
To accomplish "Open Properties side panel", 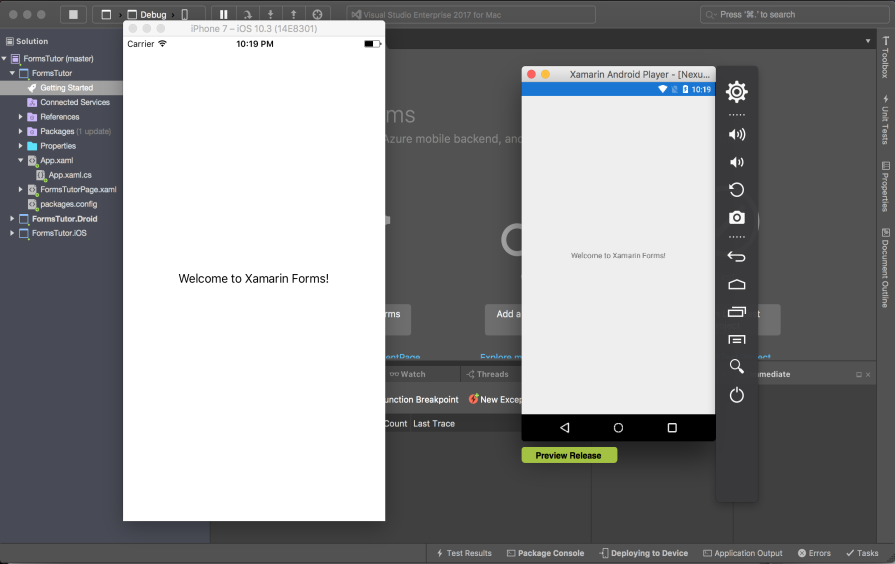I will pos(885,187).
